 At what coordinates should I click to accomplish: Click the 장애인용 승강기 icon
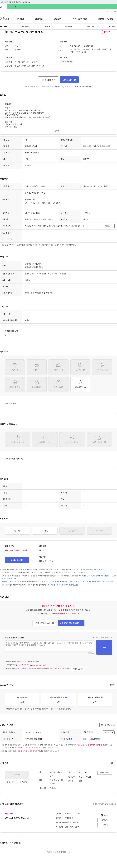pyautogui.click(x=45, y=439)
